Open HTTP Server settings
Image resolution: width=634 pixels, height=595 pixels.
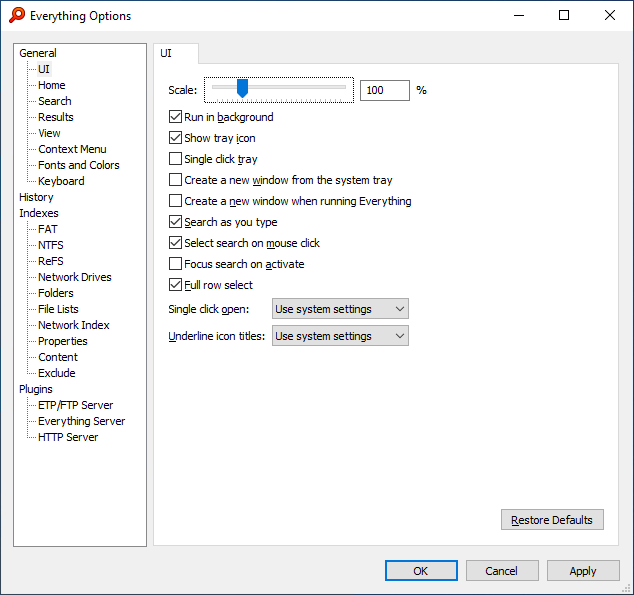[x=68, y=437]
